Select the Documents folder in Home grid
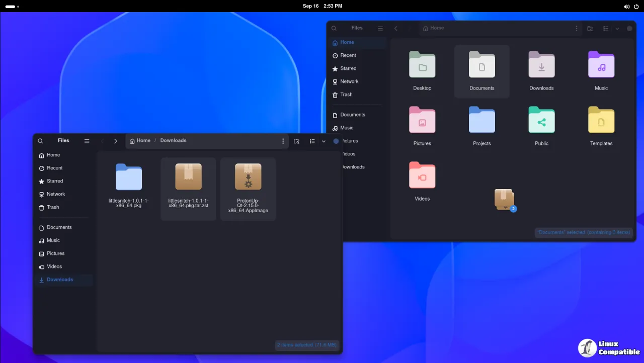 pos(482,71)
